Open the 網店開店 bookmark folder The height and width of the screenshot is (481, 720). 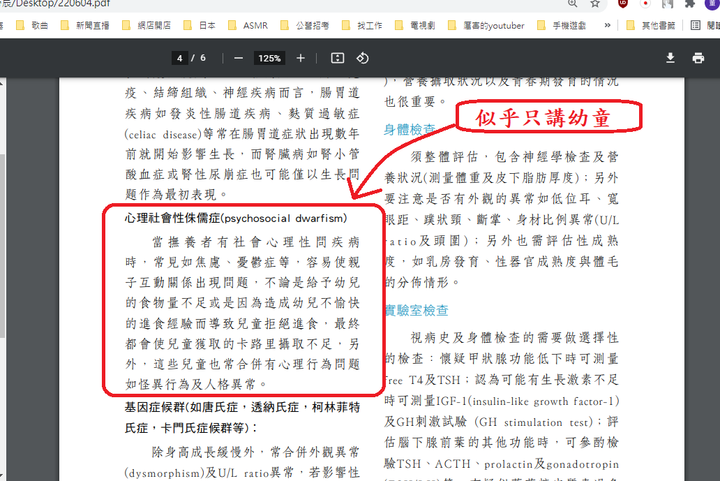(146, 25)
